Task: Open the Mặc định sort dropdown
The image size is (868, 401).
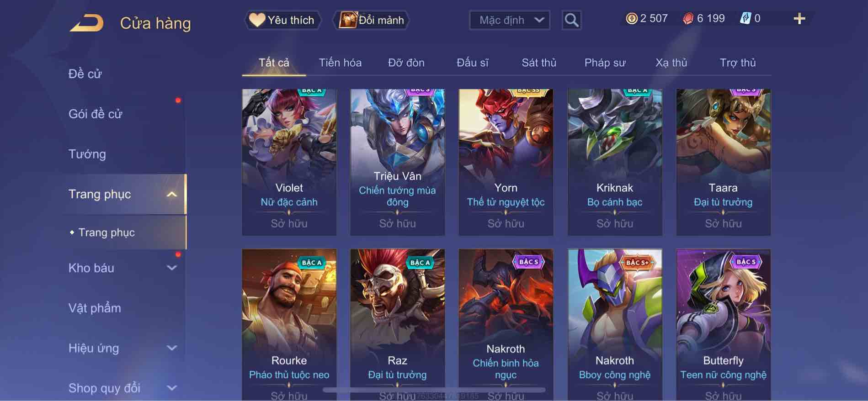Action: pyautogui.click(x=510, y=20)
